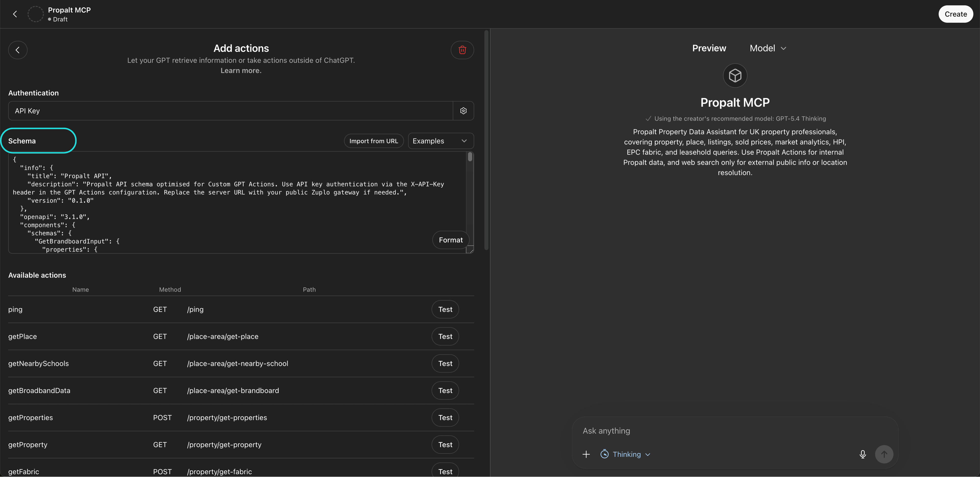Viewport: 980px width, 477px height.
Task: Open authentication settings gear icon
Action: coord(463,111)
